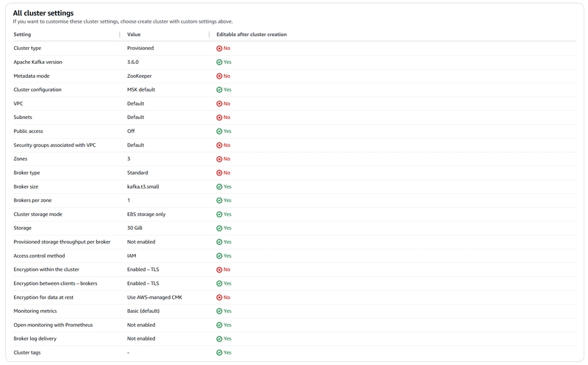Click the green Yes icon for Broker log delivery

click(219, 339)
